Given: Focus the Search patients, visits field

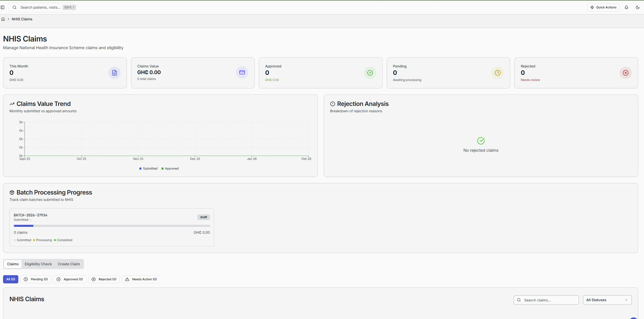Looking at the screenshot, I should tap(40, 7).
